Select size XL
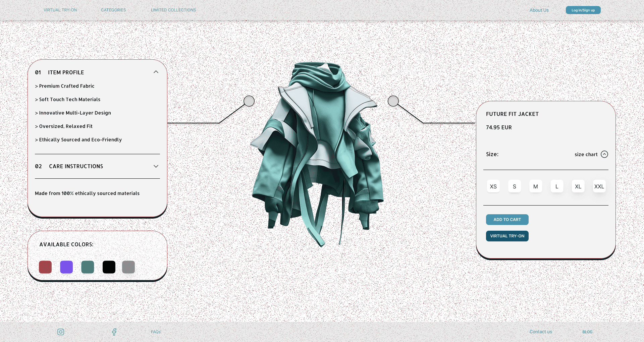Viewport: 644px width, 342px height. click(578, 186)
